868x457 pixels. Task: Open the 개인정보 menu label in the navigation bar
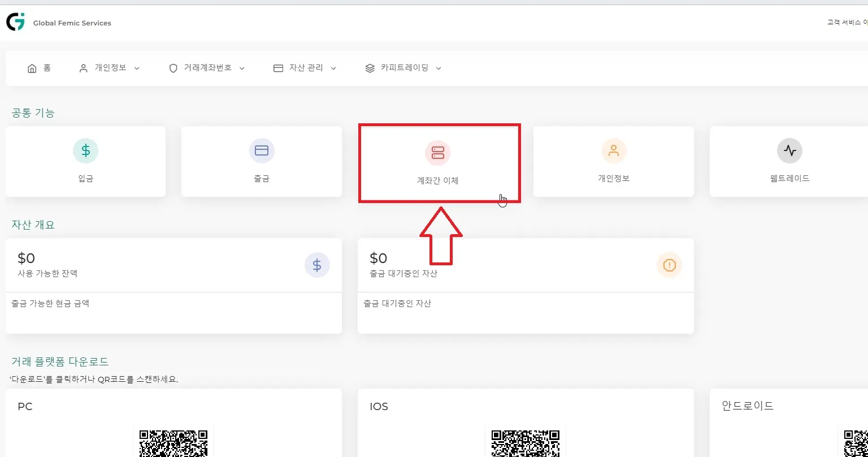pos(111,68)
